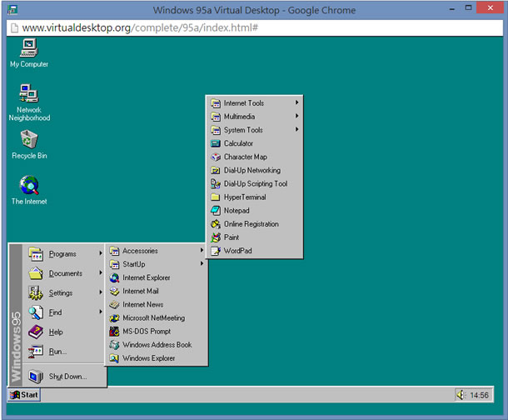Choose System Tools in Accessories menu
508x420 pixels.
click(254, 130)
